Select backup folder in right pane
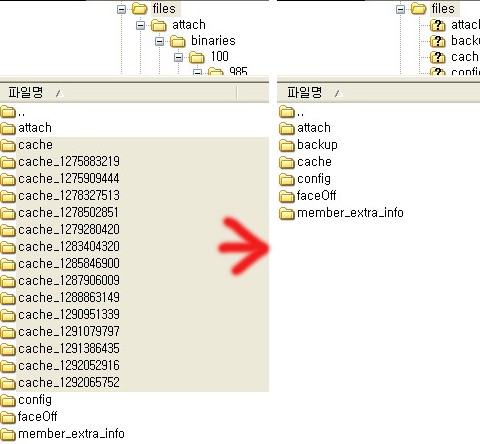This screenshot has height=444, width=480. click(x=308, y=145)
